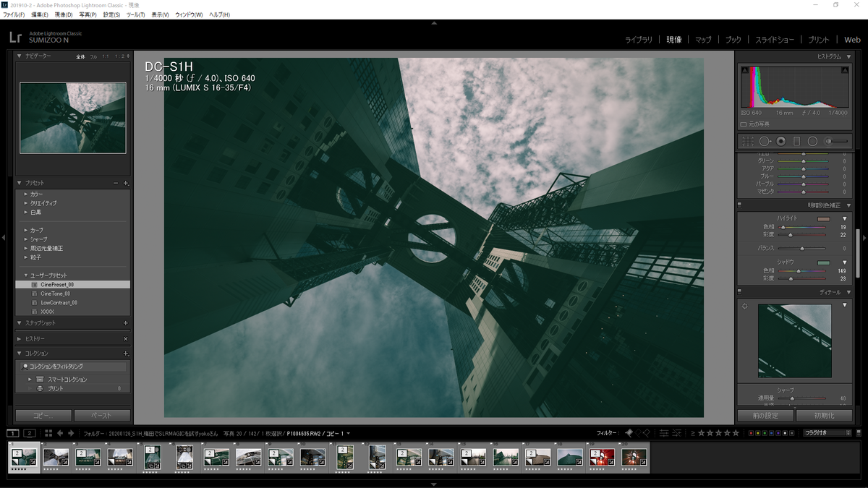Select the graduated filter tool
868x488 pixels.
pyautogui.click(x=796, y=142)
